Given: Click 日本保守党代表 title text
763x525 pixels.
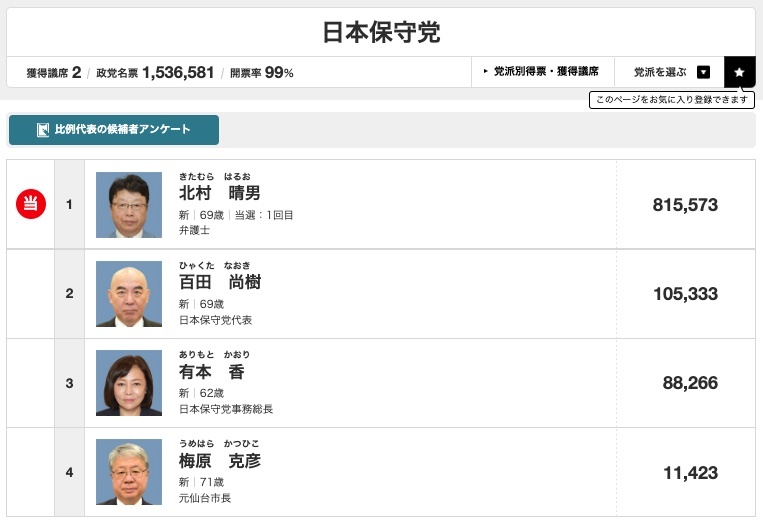Looking at the screenshot, I should click(x=216, y=320).
